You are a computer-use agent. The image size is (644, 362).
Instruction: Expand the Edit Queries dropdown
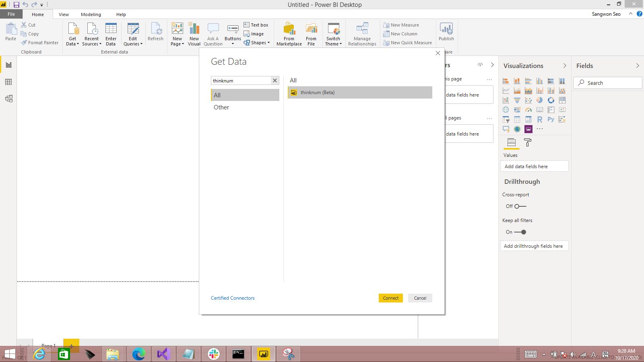pyautogui.click(x=133, y=41)
